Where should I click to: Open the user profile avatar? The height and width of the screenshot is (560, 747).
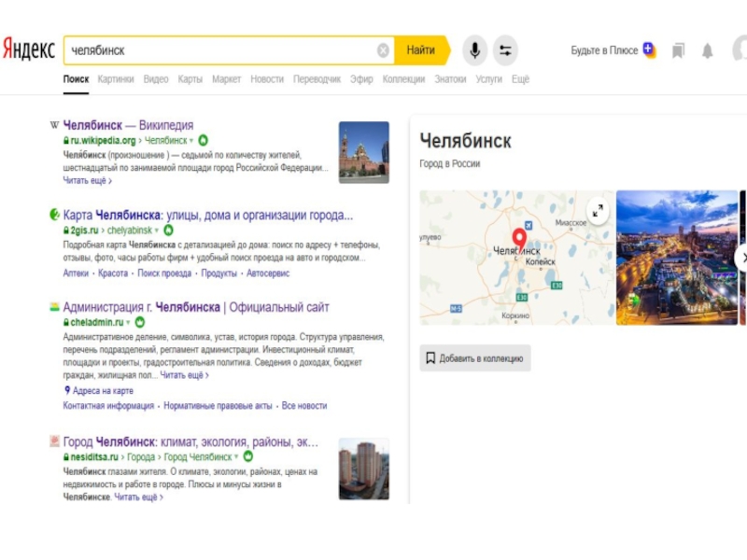740,49
